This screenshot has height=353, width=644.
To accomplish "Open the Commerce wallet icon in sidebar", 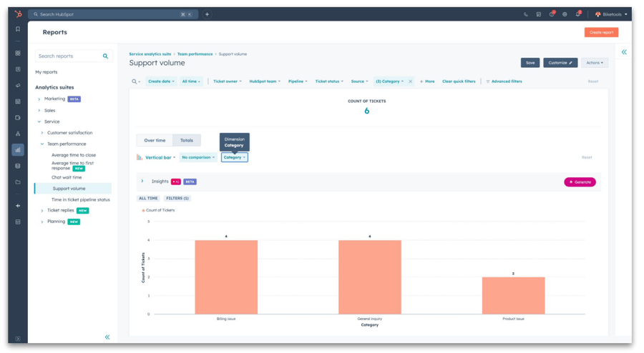I will click(18, 118).
